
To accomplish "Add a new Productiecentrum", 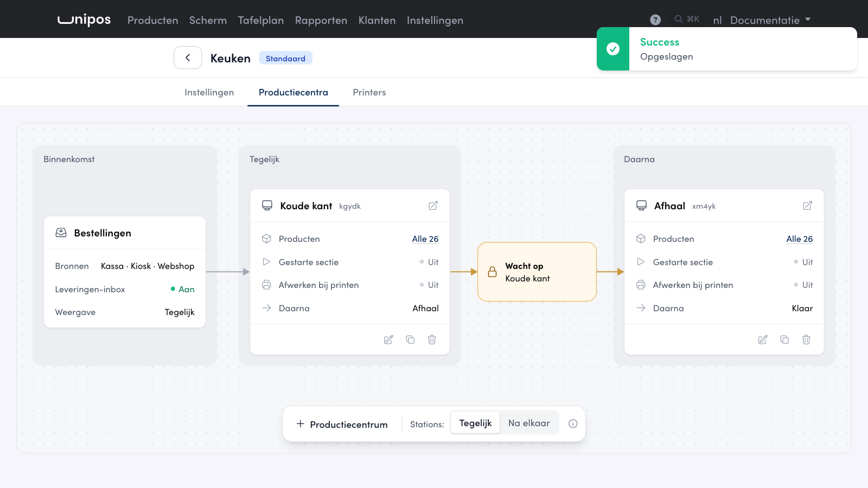I will pyautogui.click(x=342, y=424).
